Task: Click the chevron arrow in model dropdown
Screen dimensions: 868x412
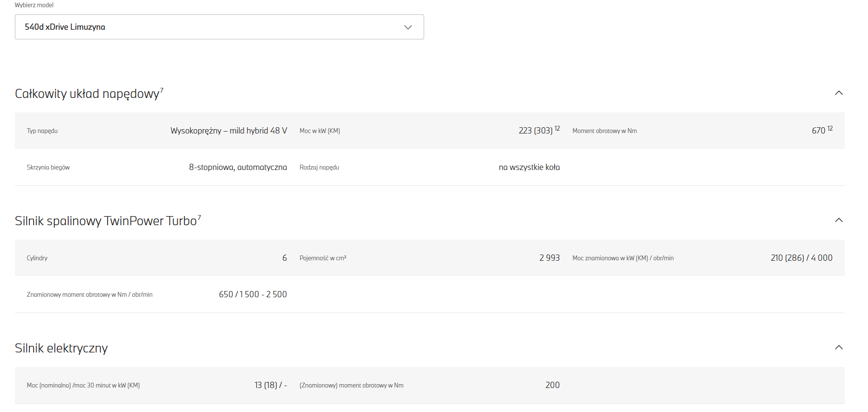Action: pos(408,27)
